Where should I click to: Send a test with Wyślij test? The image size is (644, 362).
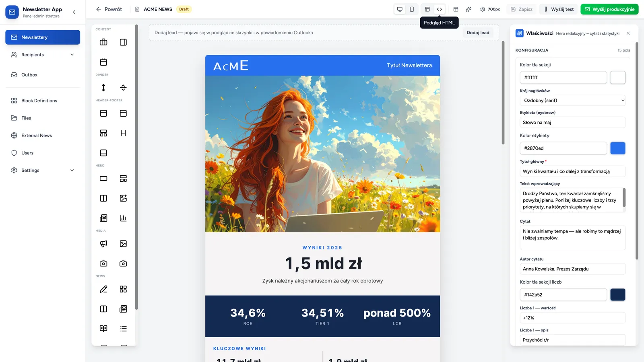(x=559, y=9)
